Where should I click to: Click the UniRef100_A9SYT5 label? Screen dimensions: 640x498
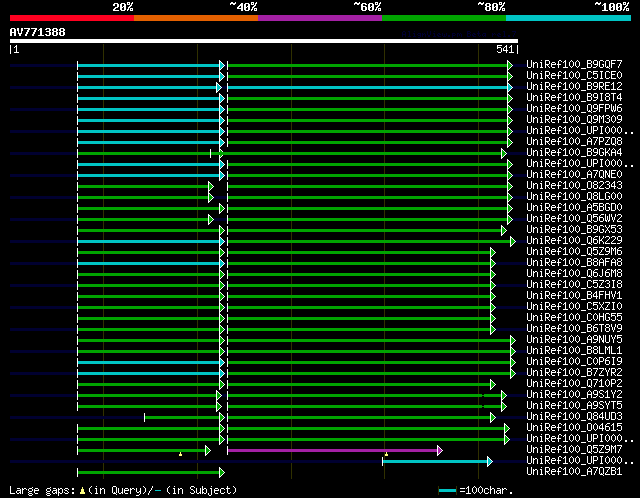coord(574,406)
